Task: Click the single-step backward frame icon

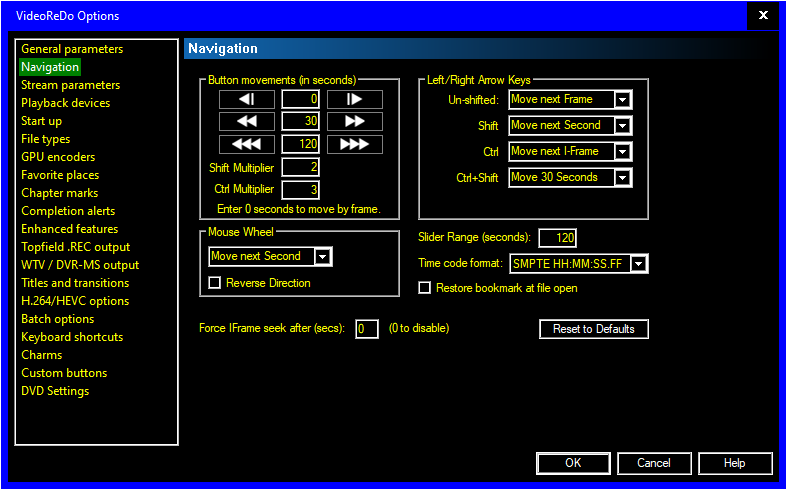Action: [246, 99]
